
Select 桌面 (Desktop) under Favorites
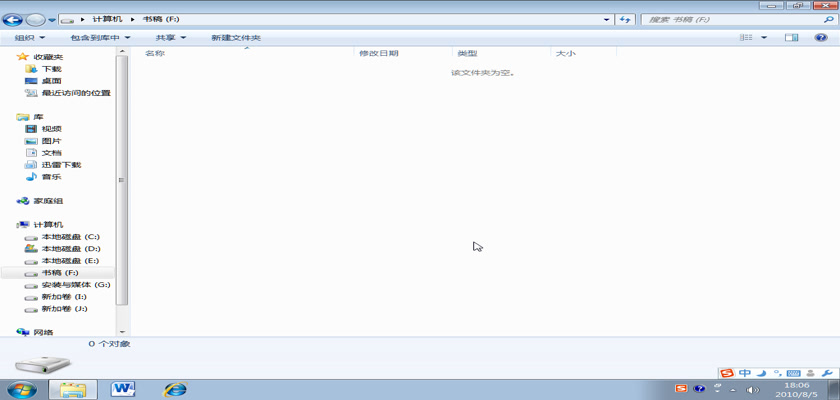click(x=51, y=81)
